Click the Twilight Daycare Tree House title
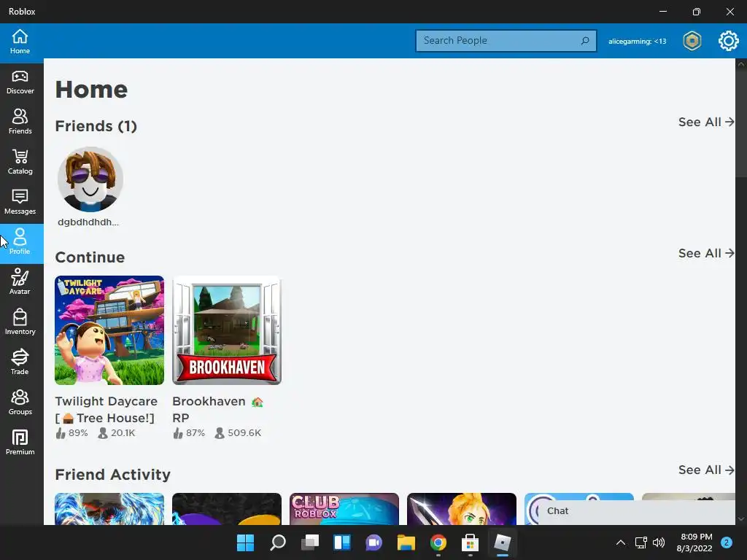 click(x=107, y=410)
